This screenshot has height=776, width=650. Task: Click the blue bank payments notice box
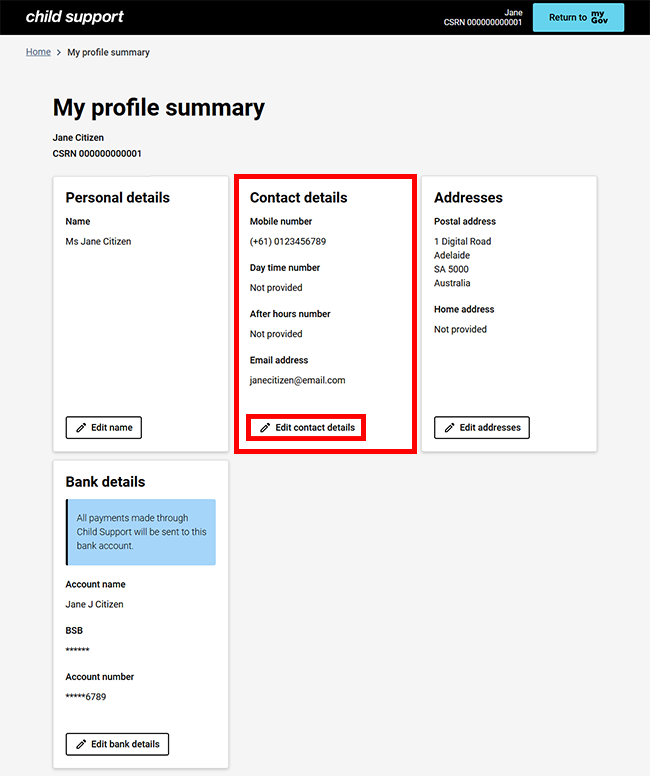pyautogui.click(x=141, y=532)
